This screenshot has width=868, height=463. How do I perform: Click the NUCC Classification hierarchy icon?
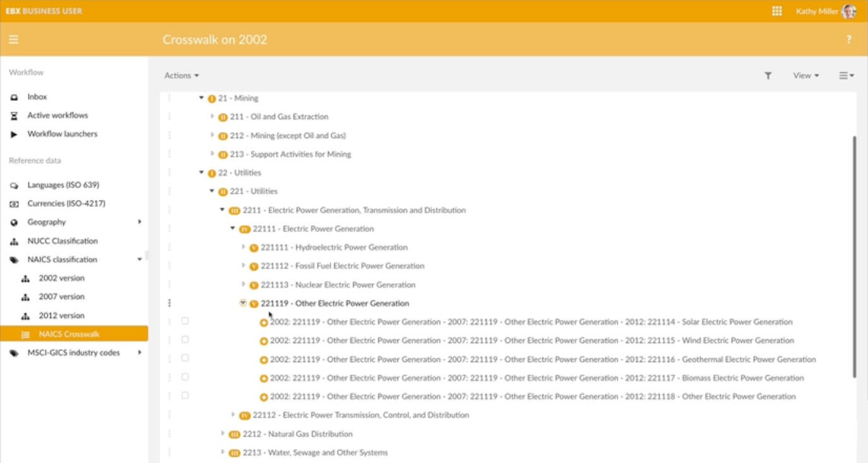14,241
